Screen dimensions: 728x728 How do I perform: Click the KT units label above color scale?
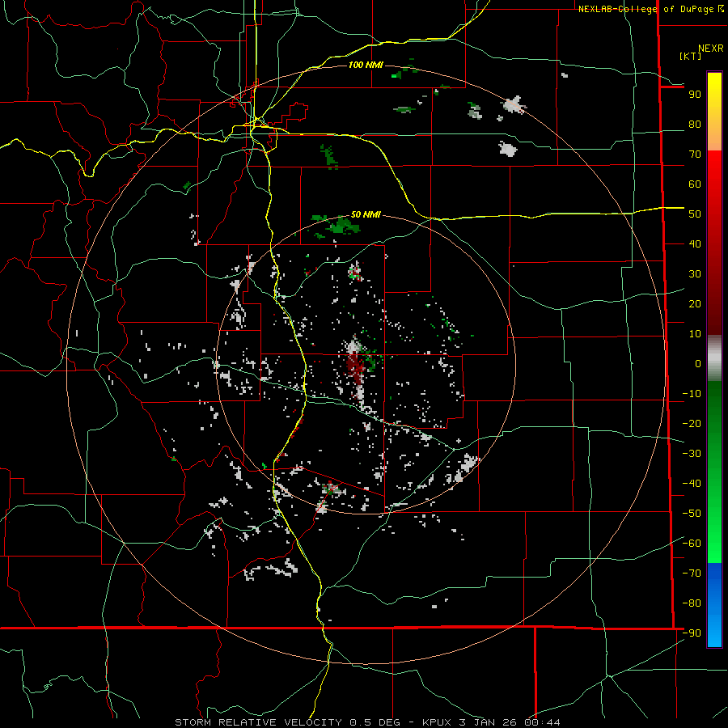pos(691,56)
